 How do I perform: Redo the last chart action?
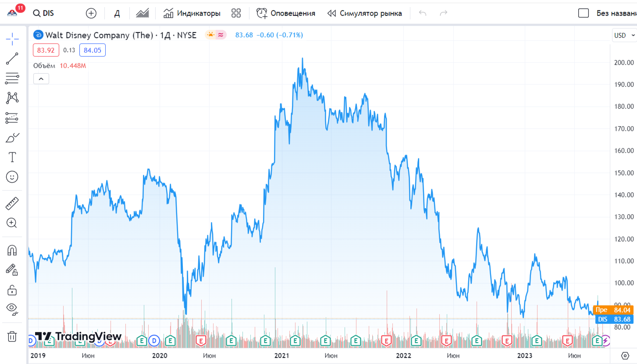pyautogui.click(x=444, y=13)
